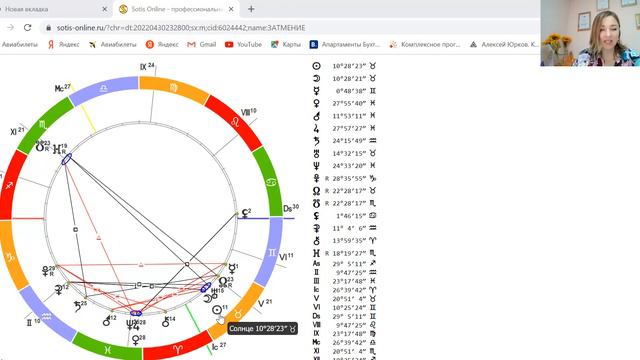Click the Mc 27 label on chart
This screenshot has height=360, width=640.
click(62, 88)
